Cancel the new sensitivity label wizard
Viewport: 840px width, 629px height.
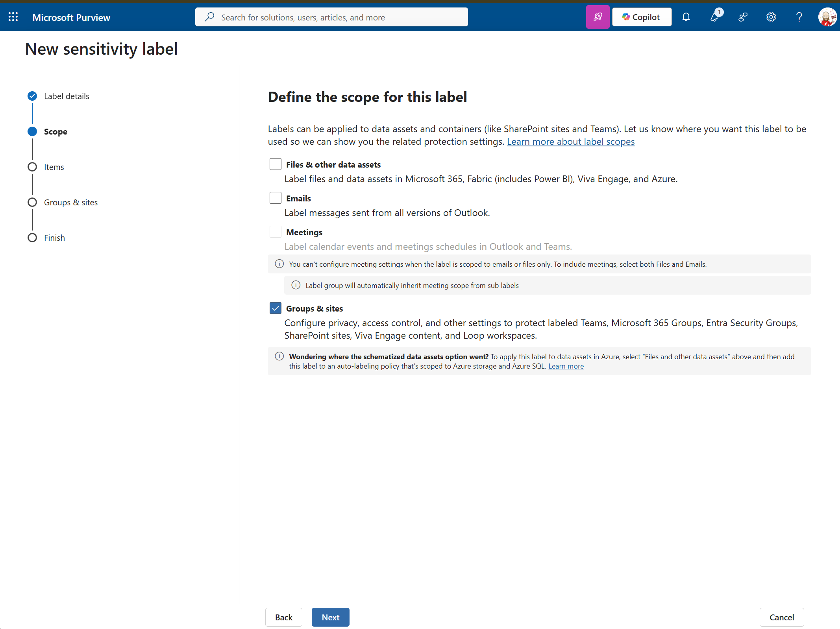782,617
